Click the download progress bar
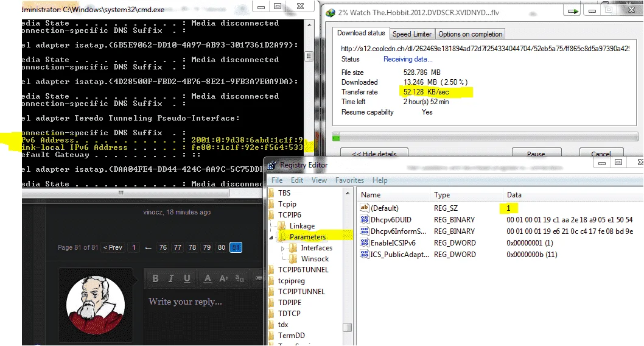 pos(485,137)
